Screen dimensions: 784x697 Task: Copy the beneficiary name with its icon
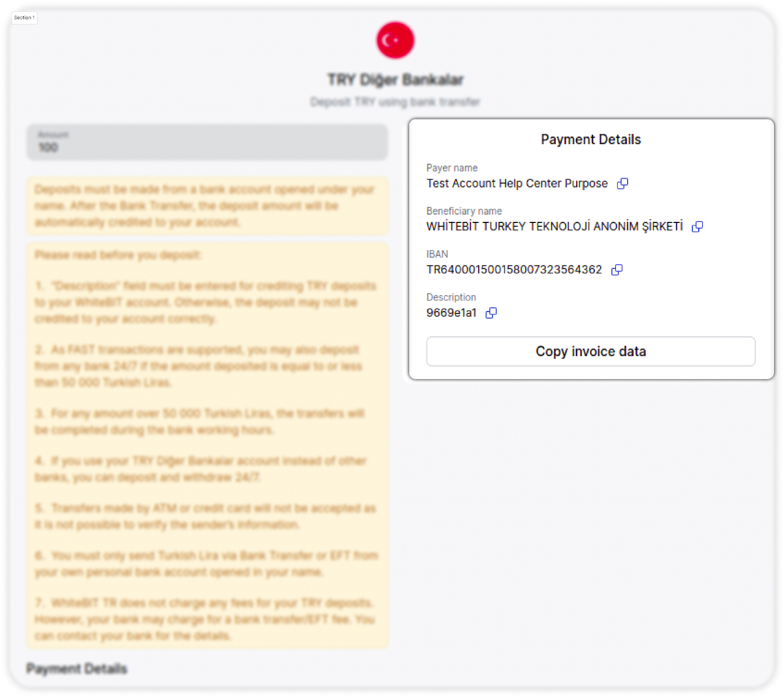click(697, 227)
